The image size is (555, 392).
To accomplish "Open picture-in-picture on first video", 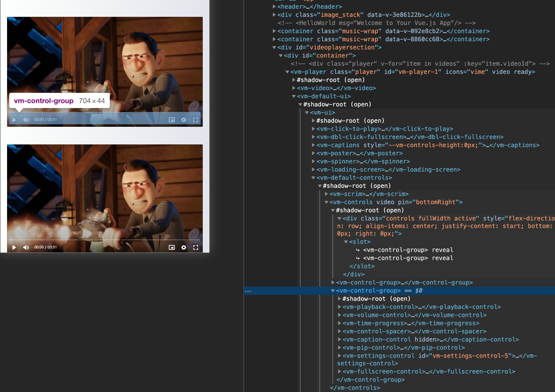I will (x=172, y=120).
